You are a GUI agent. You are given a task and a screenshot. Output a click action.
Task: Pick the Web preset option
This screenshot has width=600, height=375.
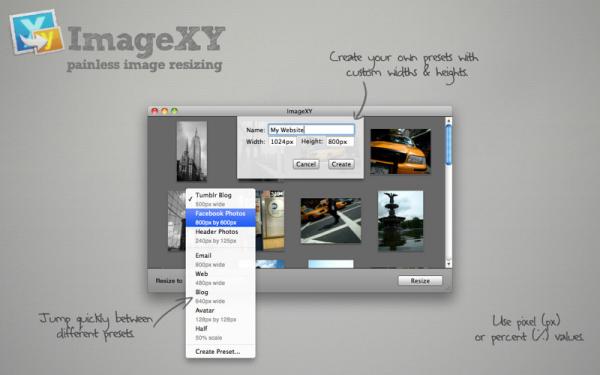[x=220, y=278]
